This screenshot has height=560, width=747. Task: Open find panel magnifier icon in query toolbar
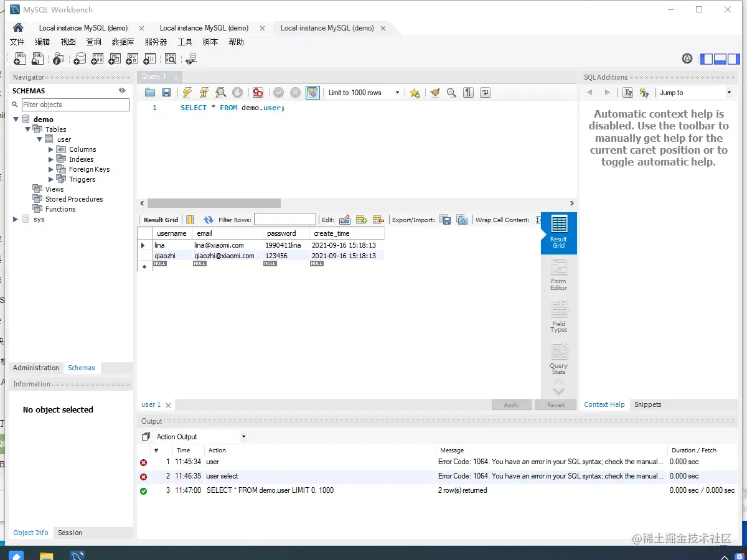click(451, 93)
